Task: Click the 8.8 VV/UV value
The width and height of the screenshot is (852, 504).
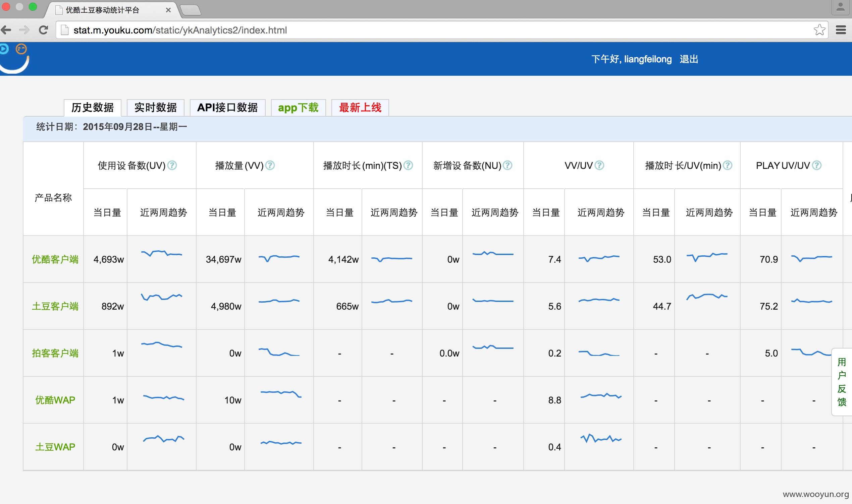Action: [554, 400]
